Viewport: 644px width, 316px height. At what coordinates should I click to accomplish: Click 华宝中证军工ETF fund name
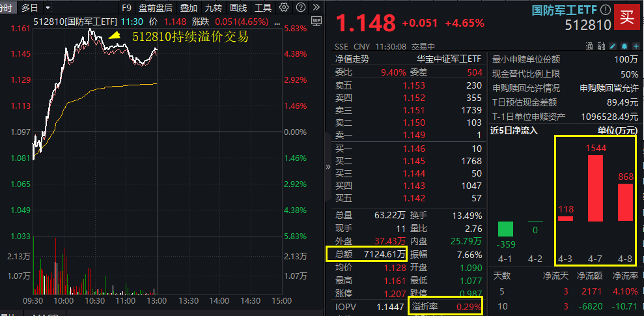pos(449,59)
